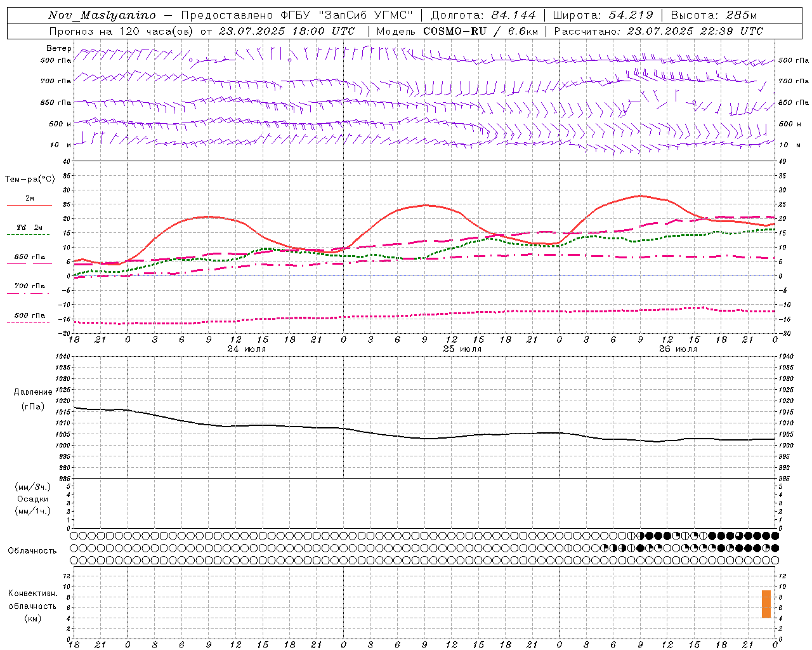Click the Ветер panel label

point(58,48)
